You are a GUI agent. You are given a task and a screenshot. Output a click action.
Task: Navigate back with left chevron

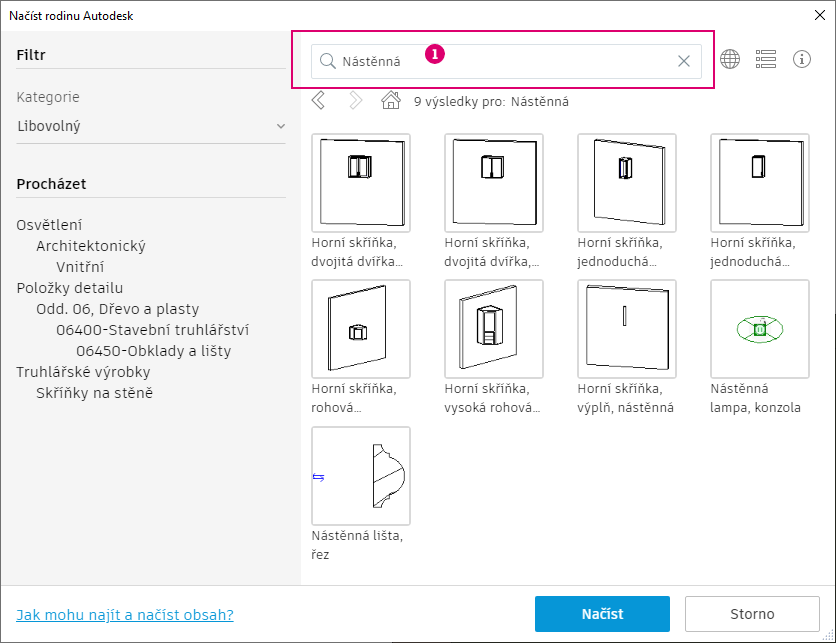[319, 100]
